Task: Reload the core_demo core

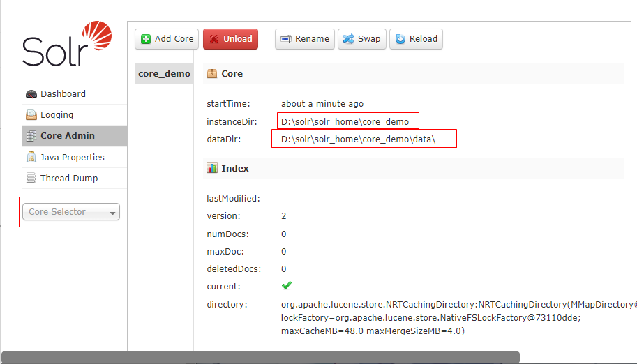Action: [x=416, y=39]
